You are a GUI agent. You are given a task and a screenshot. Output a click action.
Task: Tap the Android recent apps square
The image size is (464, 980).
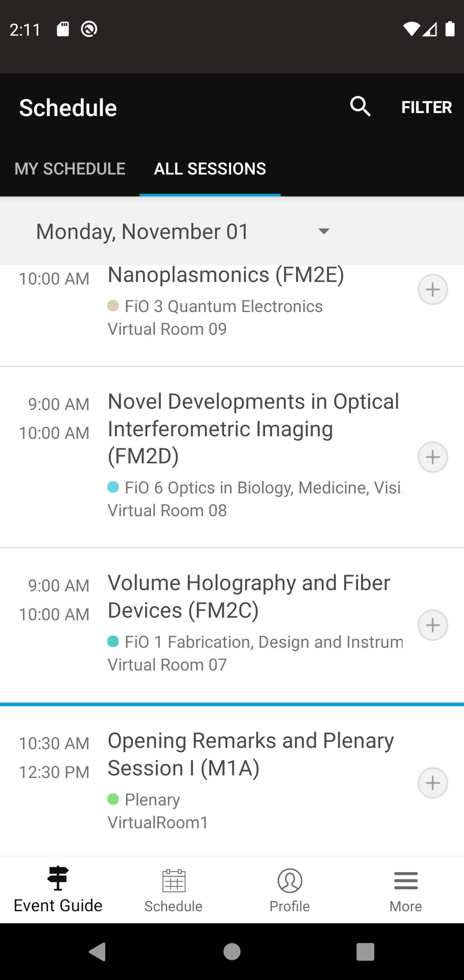pyautogui.click(x=366, y=952)
